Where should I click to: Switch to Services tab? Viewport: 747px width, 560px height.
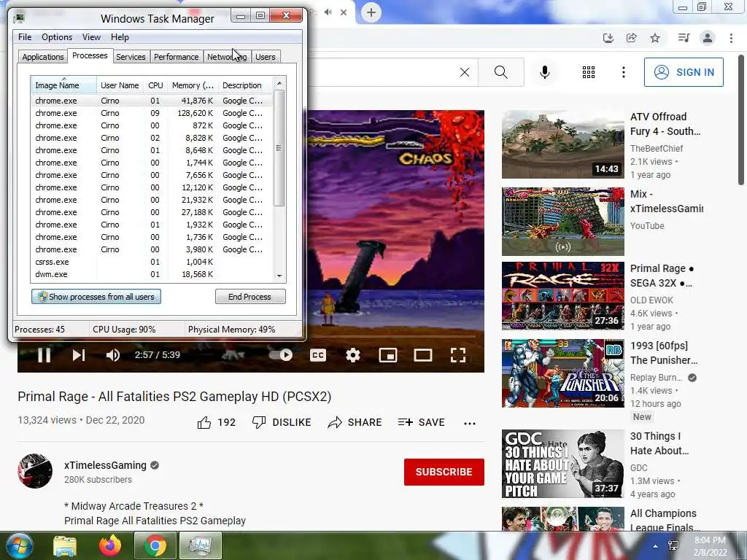[131, 57]
